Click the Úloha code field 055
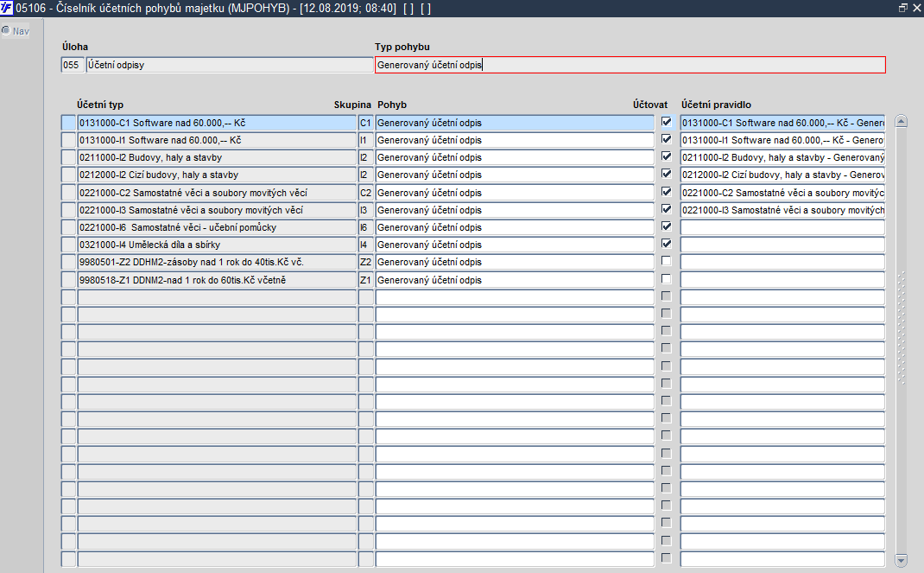 coord(72,65)
